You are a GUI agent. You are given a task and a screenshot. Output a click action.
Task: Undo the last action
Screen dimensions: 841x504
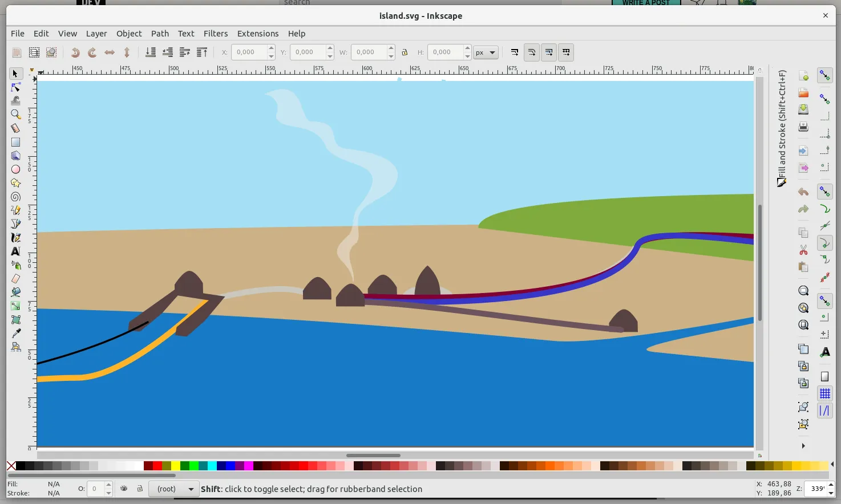[803, 192]
